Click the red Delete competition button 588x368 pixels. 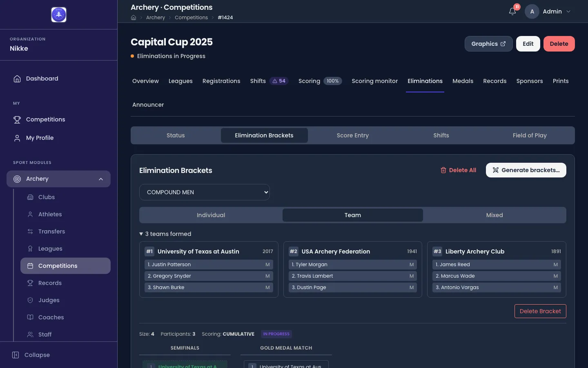tap(559, 44)
